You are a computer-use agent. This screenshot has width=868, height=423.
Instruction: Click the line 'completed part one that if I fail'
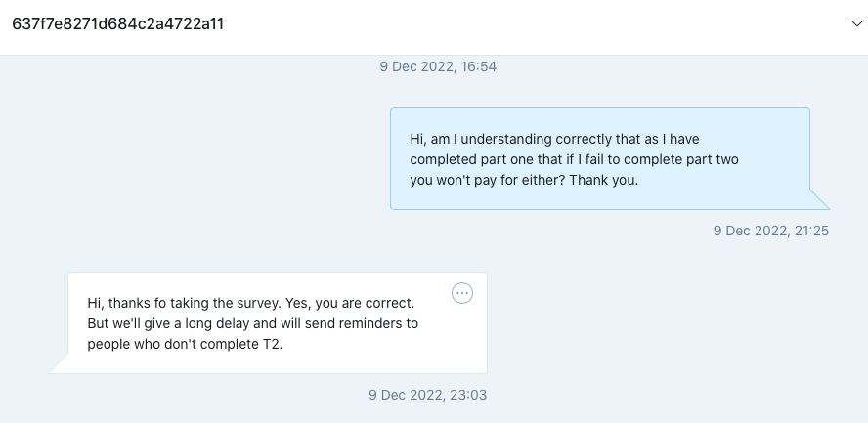click(575, 159)
